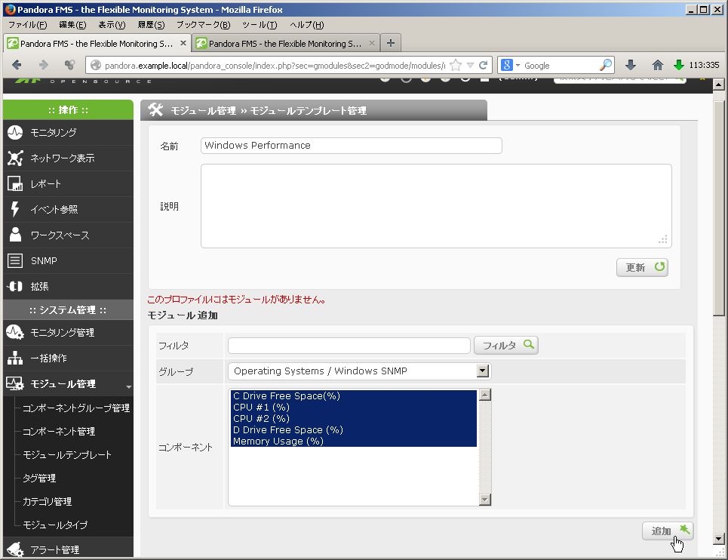Collapse the モジュール管理 submenu arrow
The image size is (728, 560).
(x=128, y=386)
